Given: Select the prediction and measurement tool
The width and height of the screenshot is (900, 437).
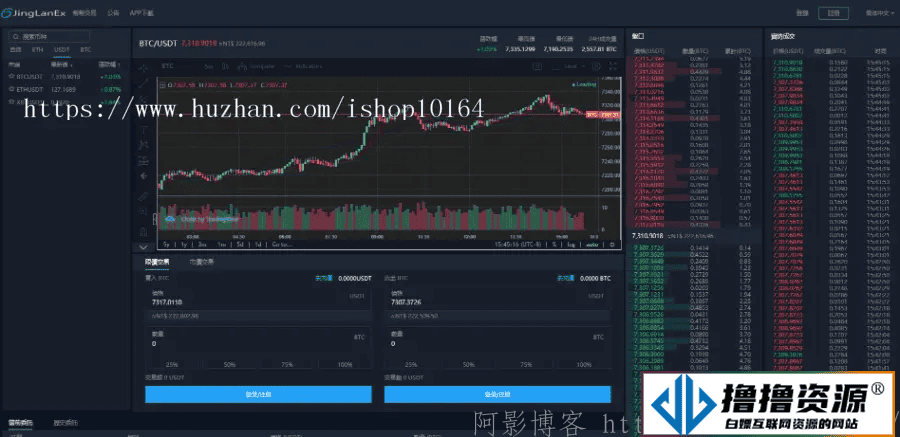Looking at the screenshot, I should [143, 160].
